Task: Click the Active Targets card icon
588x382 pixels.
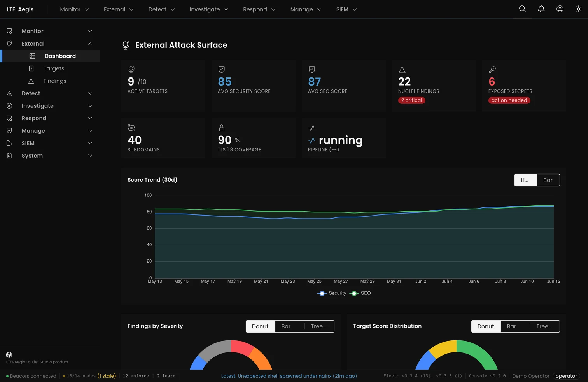Action: (131, 70)
